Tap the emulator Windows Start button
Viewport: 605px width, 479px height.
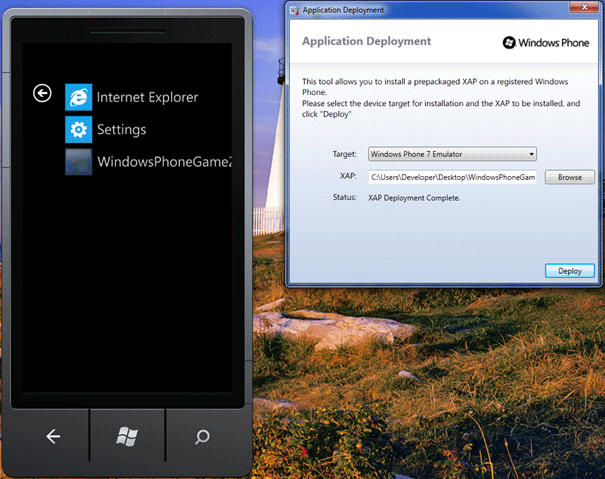point(127,437)
